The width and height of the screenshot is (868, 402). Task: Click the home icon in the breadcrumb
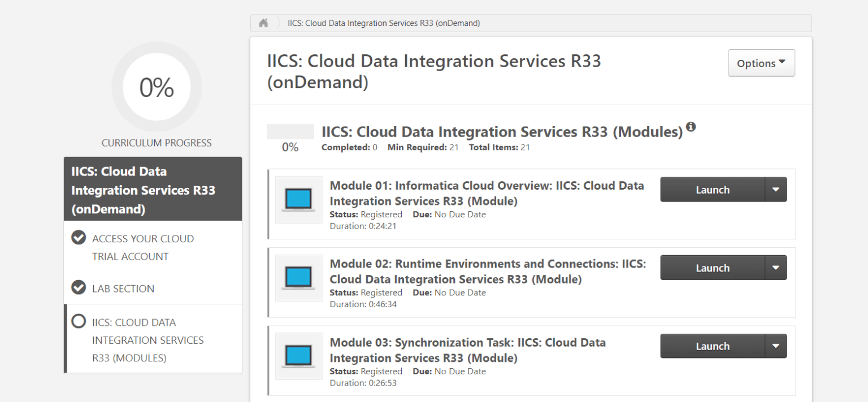[262, 23]
